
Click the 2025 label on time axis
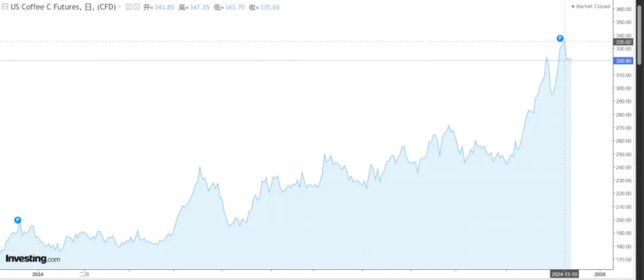(600, 273)
